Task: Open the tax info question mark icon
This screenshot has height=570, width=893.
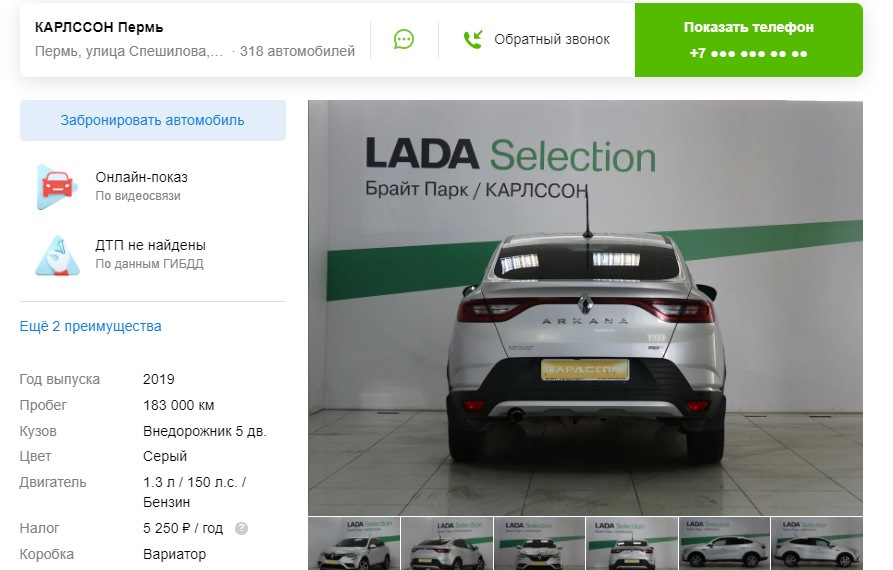Action: click(241, 528)
